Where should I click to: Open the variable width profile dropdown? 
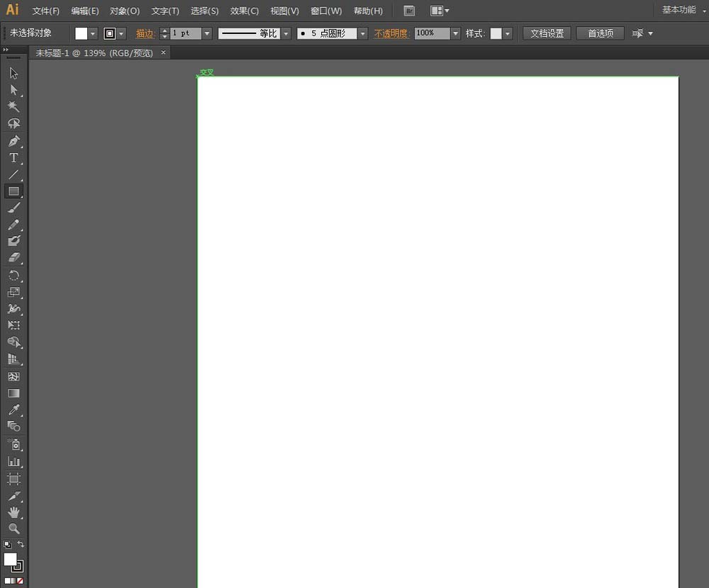coord(286,33)
